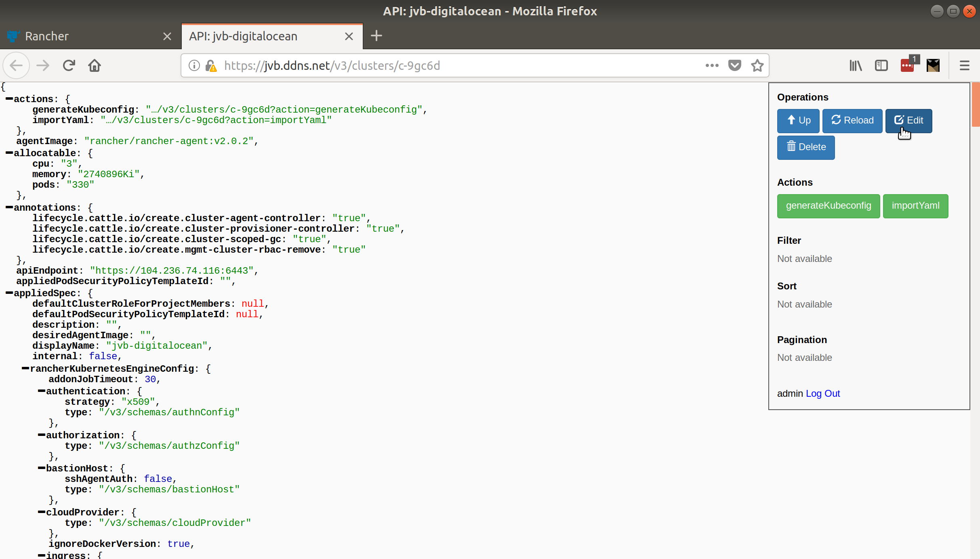The image size is (980, 559).
Task: Click the browser reload icon
Action: coord(69,65)
